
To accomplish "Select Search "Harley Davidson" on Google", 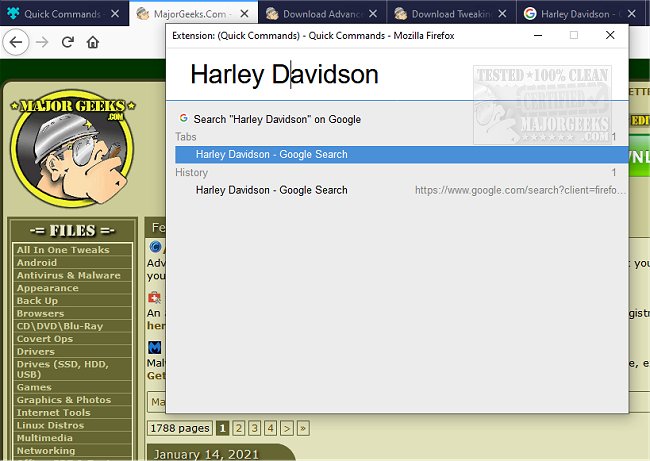I will pos(277,119).
